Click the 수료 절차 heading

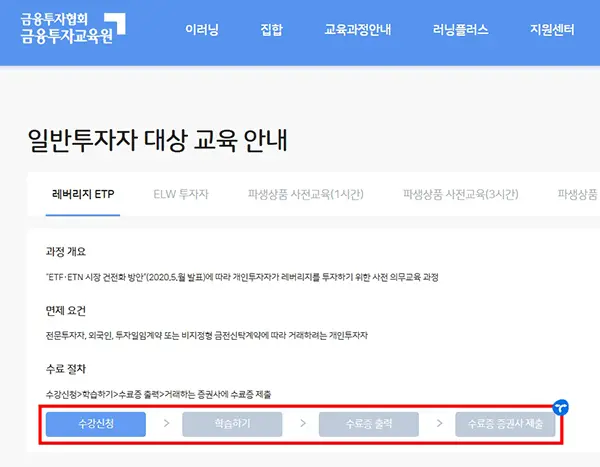(66, 369)
